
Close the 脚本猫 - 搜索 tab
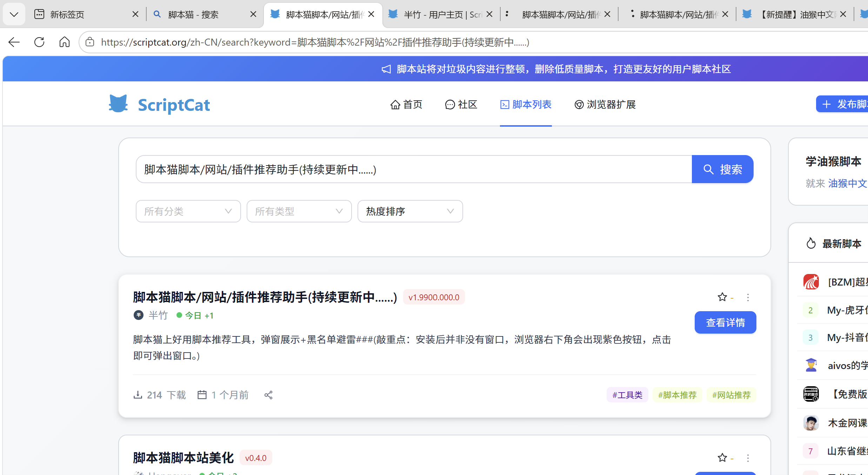coord(253,14)
